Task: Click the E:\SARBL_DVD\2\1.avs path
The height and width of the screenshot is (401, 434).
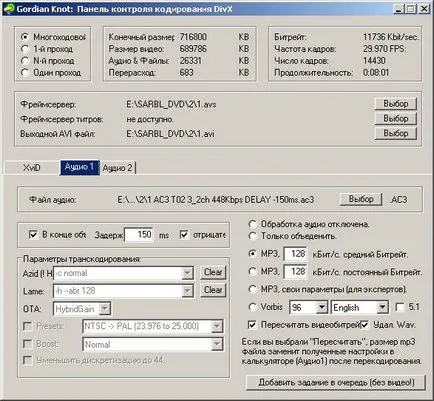Action: 171,104
